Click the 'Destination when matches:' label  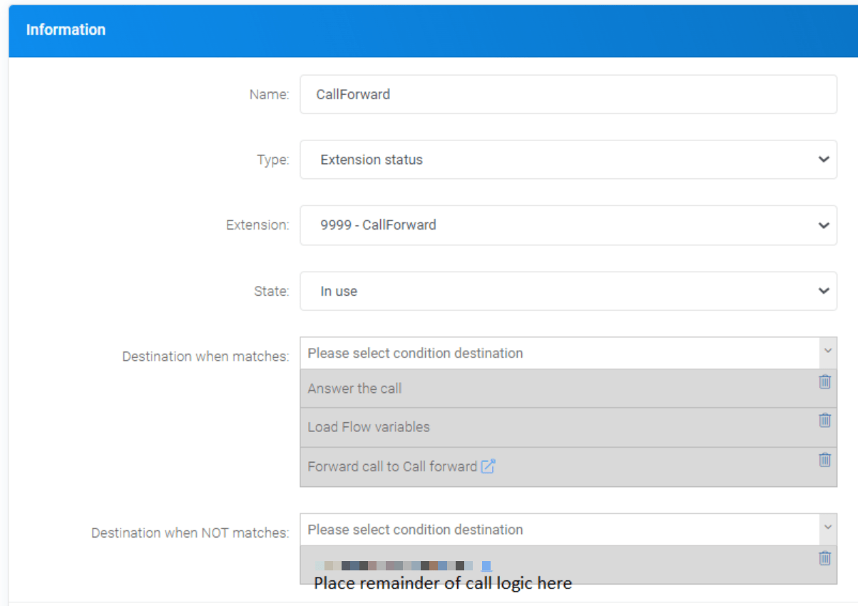point(205,356)
